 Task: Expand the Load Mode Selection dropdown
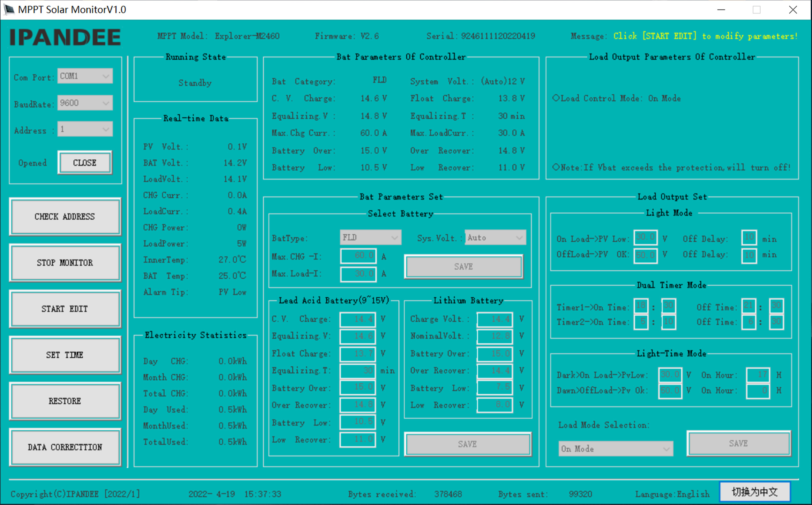tap(615, 449)
